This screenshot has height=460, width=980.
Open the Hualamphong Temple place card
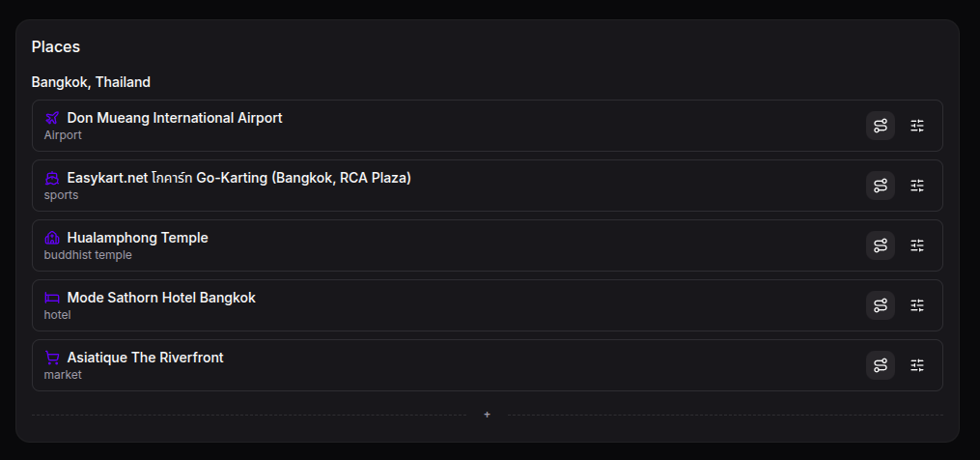[x=487, y=245]
